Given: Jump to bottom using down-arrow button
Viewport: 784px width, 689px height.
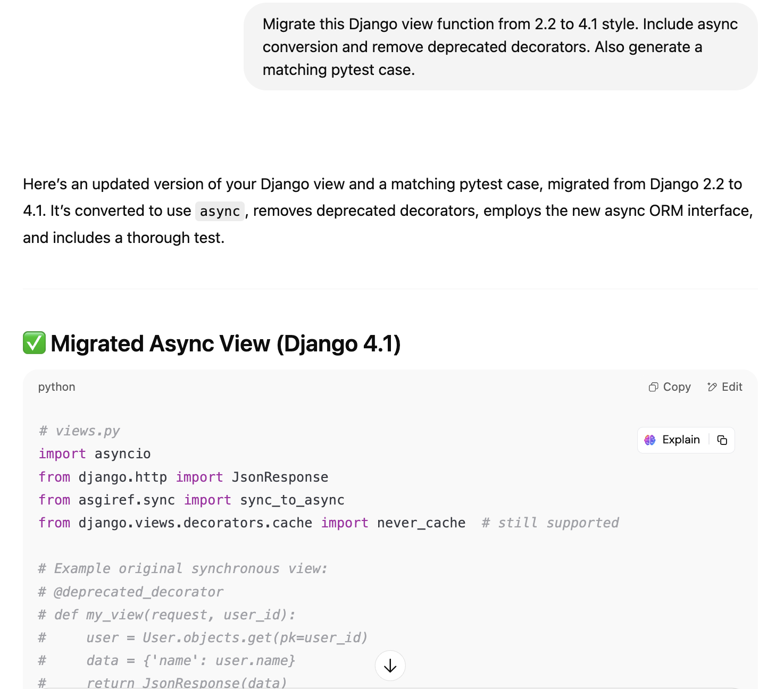Looking at the screenshot, I should click(390, 666).
